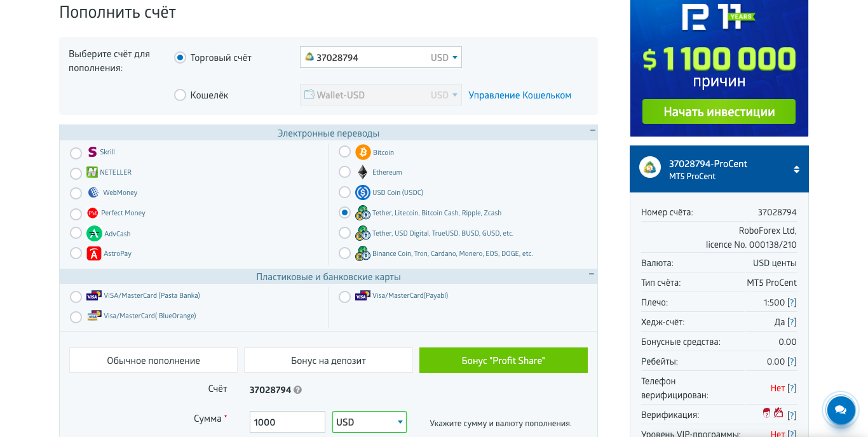Click the Skrill logo icon
Image resolution: width=868 pixels, height=437 pixels.
point(93,152)
